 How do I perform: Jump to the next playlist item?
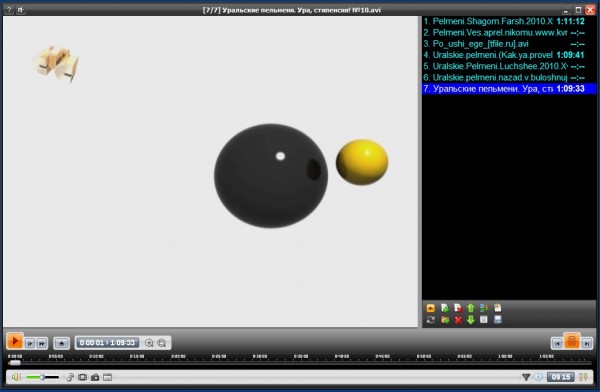[x=587, y=343]
